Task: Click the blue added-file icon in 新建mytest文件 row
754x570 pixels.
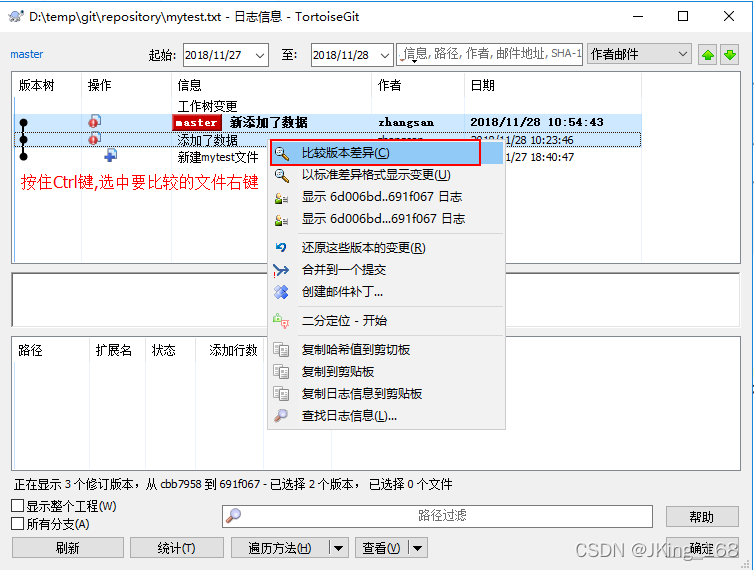Action: click(x=111, y=155)
